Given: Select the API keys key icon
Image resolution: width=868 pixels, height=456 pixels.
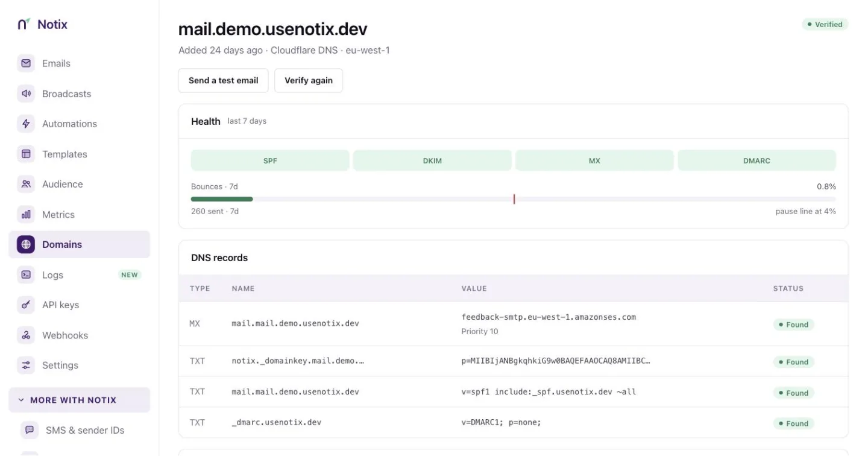Looking at the screenshot, I should point(26,305).
